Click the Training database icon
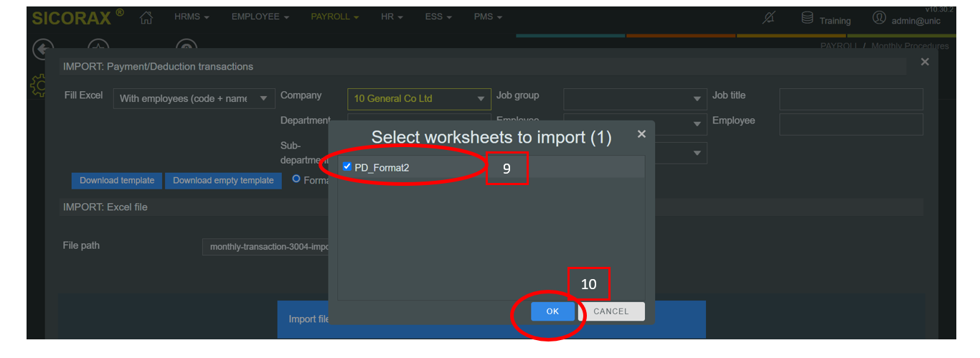This screenshot has width=980, height=358. click(807, 18)
